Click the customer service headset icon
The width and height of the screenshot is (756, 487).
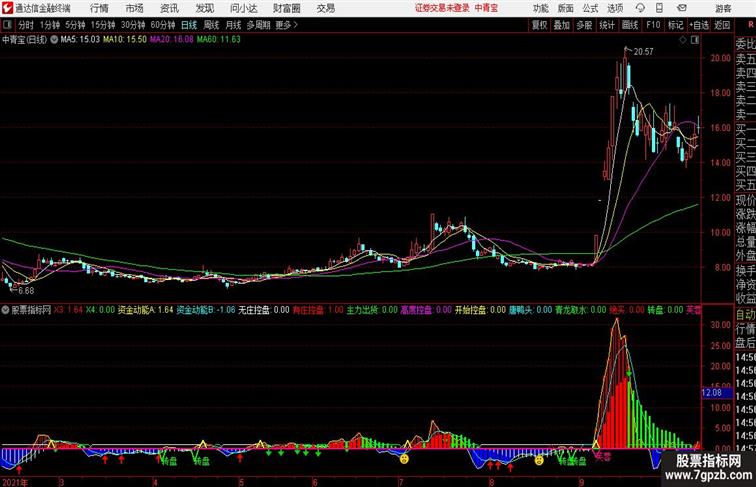pyautogui.click(x=640, y=8)
